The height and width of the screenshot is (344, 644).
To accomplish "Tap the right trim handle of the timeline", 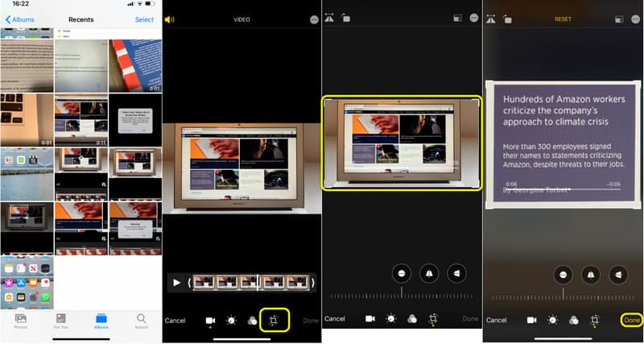I will click(x=312, y=283).
